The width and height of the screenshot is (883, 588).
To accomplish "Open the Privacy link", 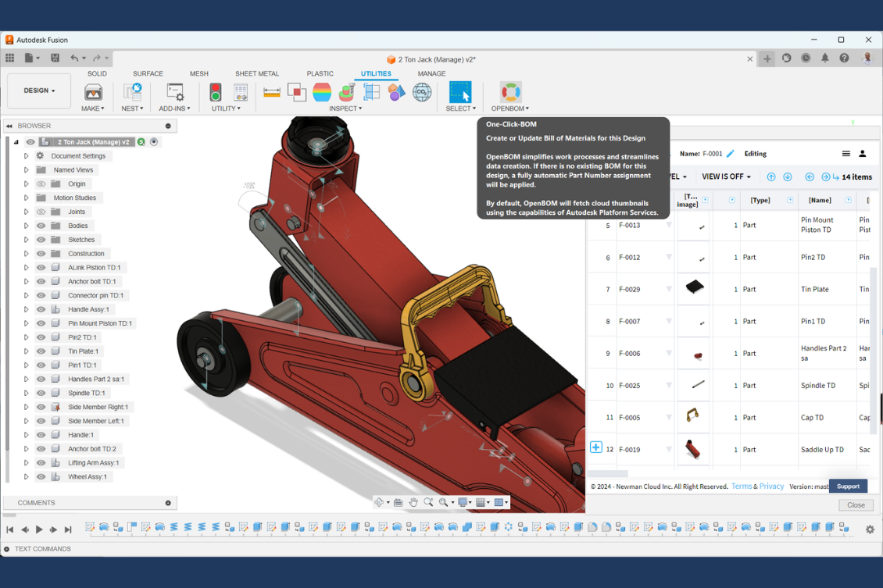I will pos(771,486).
